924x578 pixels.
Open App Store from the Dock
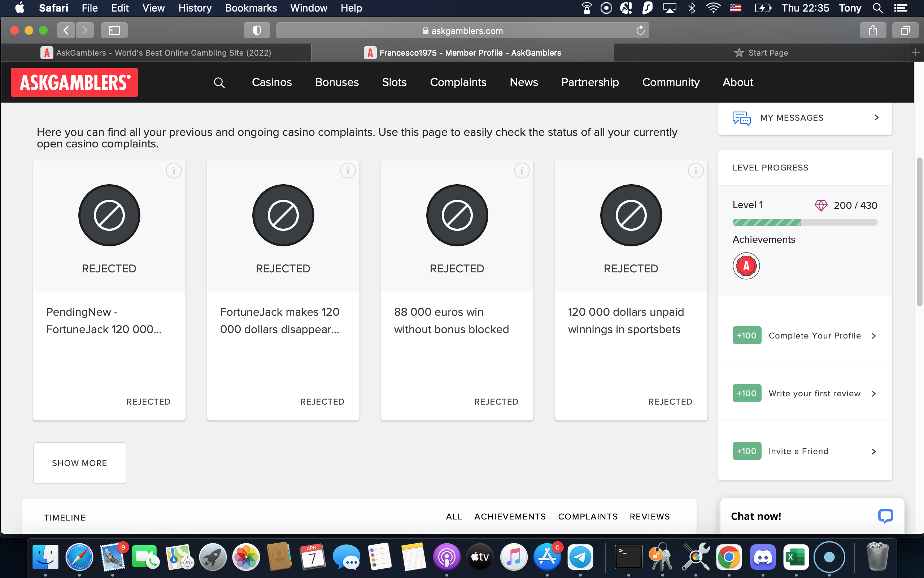[x=547, y=557]
